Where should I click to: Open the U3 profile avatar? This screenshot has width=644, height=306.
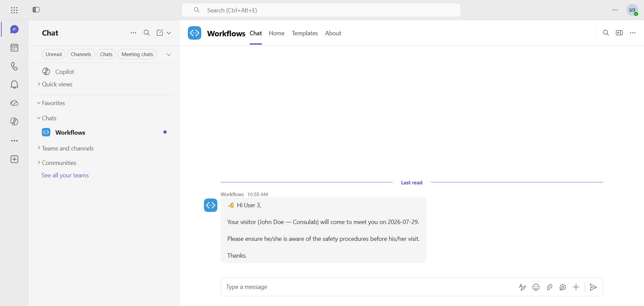coord(632,10)
